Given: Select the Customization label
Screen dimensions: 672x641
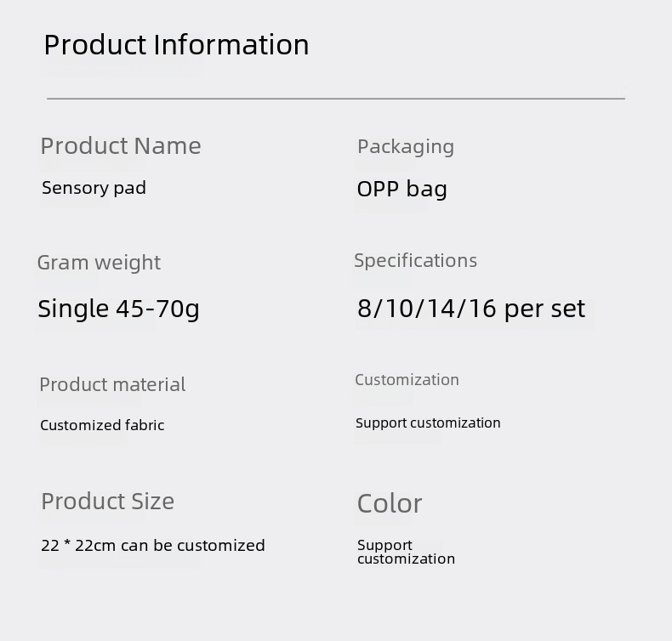Looking at the screenshot, I should [x=407, y=380].
